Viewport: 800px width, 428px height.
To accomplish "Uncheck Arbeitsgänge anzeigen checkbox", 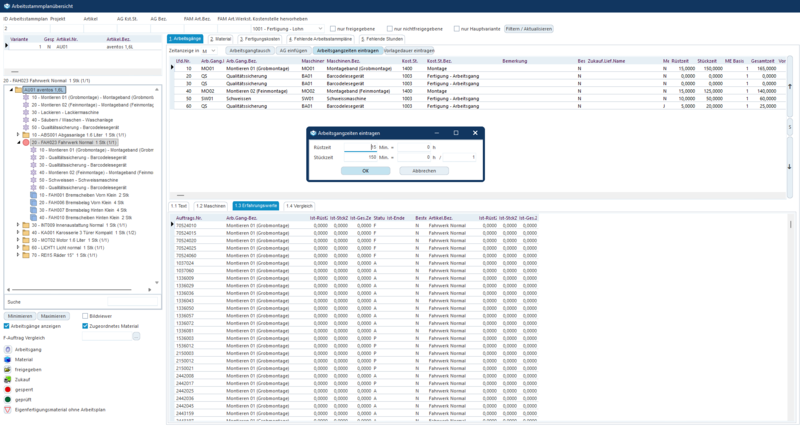I will pyautogui.click(x=7, y=325).
